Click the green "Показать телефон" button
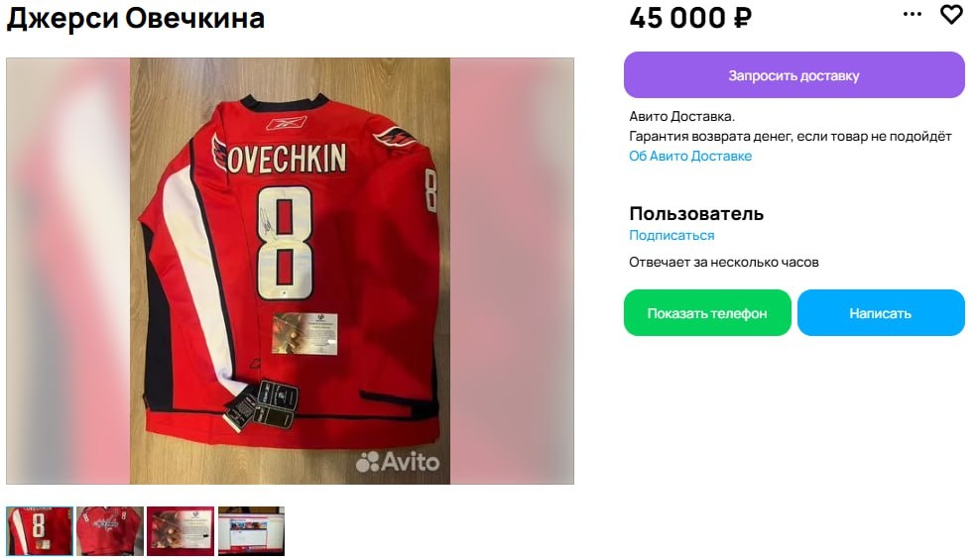Image resolution: width=977 pixels, height=560 pixels. click(x=707, y=312)
